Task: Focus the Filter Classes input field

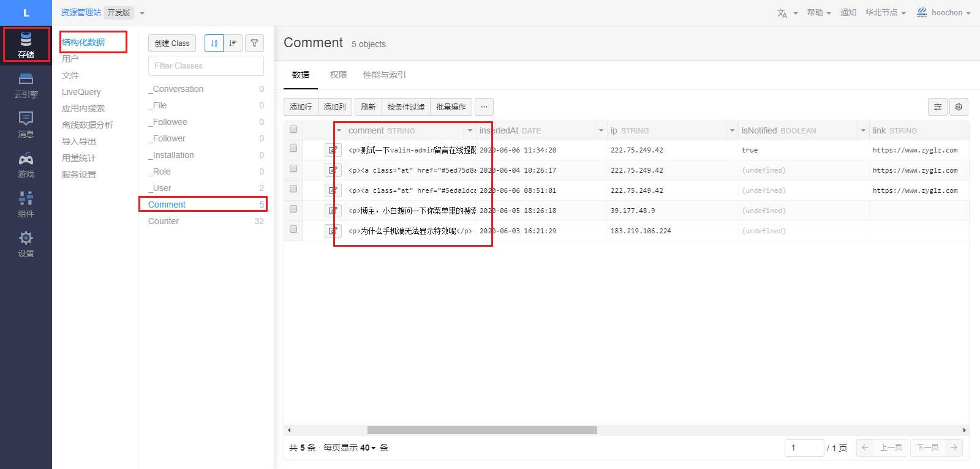Action: [x=206, y=66]
